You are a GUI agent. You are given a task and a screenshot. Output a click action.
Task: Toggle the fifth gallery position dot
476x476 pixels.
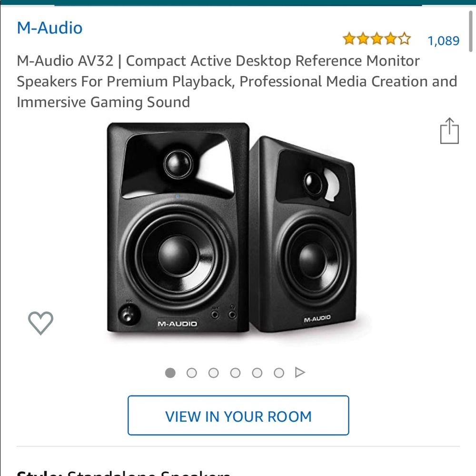(257, 373)
